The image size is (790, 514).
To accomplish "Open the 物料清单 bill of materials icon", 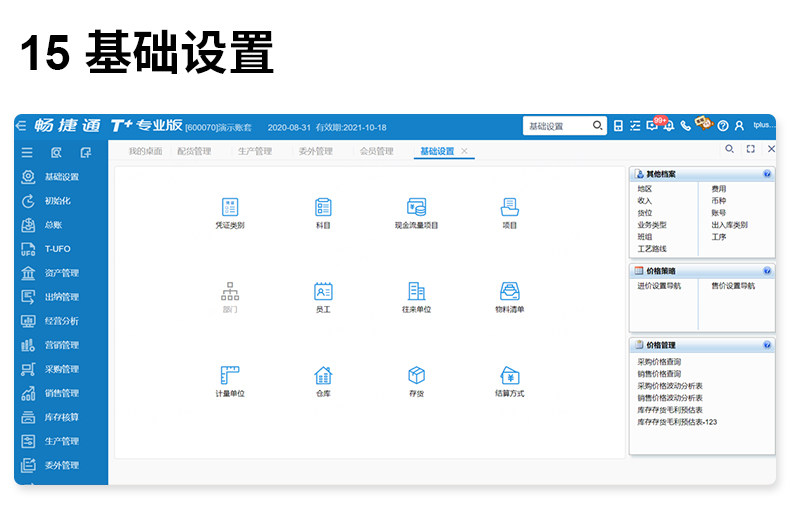I will tap(509, 291).
